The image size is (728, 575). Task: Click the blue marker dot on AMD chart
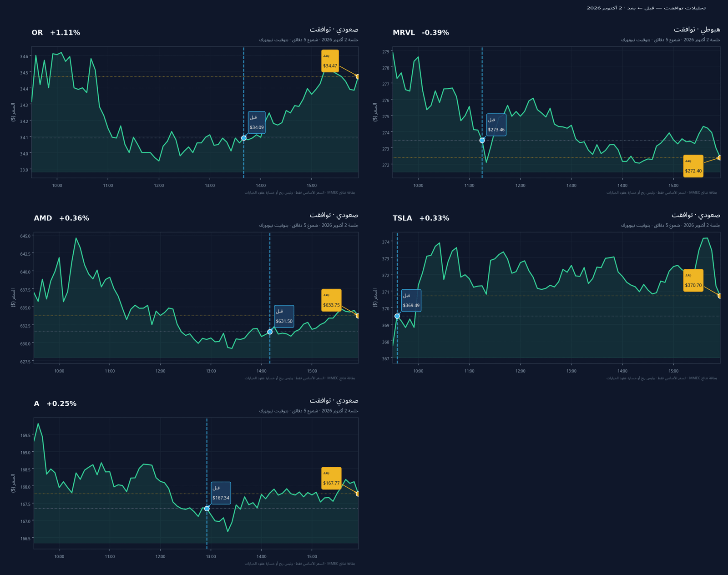(270, 332)
